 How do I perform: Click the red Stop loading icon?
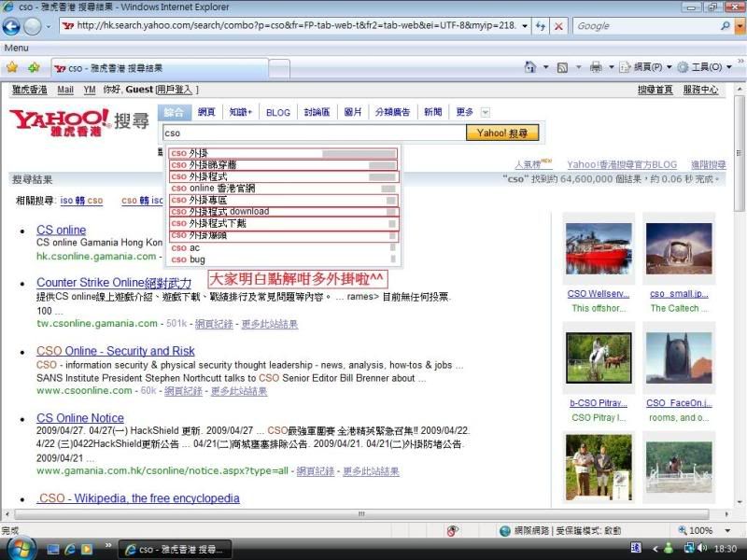click(558, 26)
